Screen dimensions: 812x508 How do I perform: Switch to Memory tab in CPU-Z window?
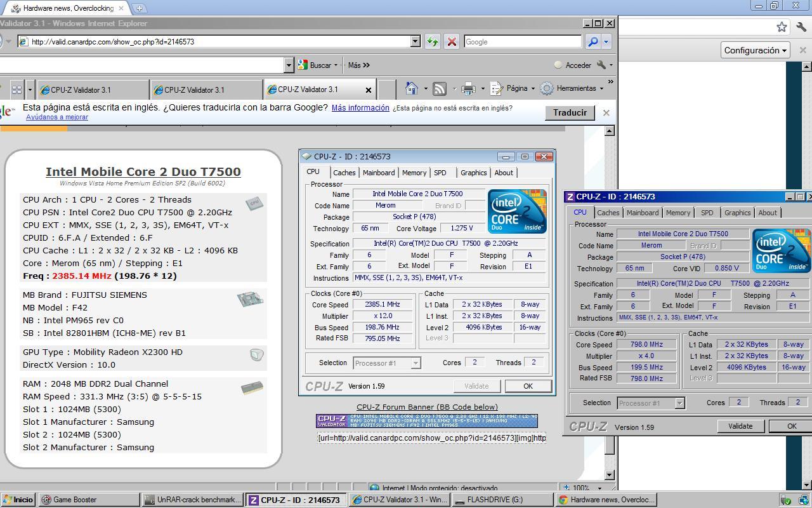coord(678,213)
